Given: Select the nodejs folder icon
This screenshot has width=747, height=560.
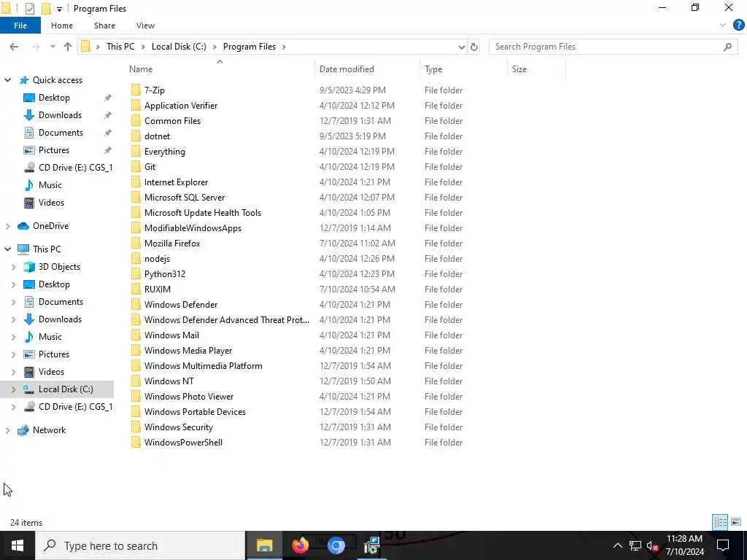Looking at the screenshot, I should pos(136,259).
